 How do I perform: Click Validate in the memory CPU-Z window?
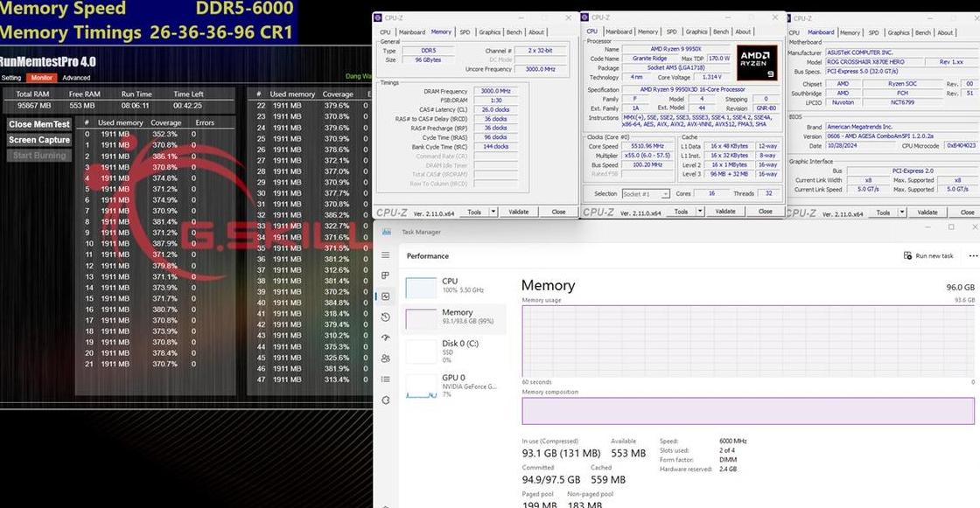[518, 212]
